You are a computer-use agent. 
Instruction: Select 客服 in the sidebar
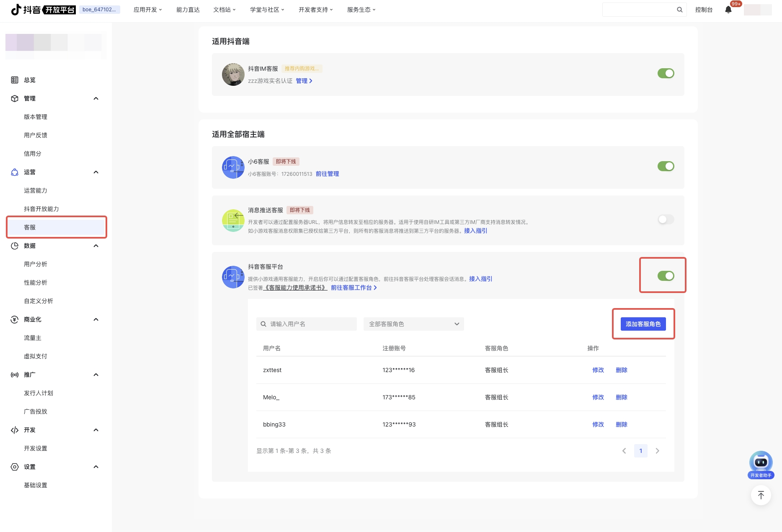click(x=57, y=227)
